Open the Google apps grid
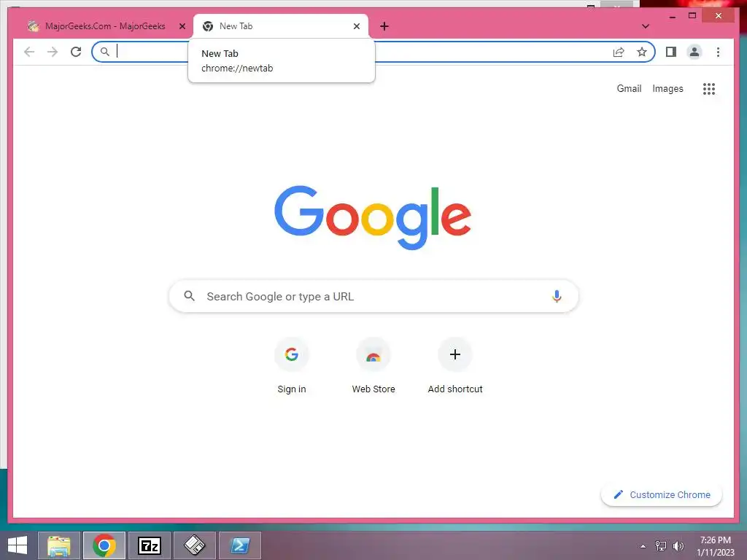Screen dimensions: 747x560 coord(709,88)
